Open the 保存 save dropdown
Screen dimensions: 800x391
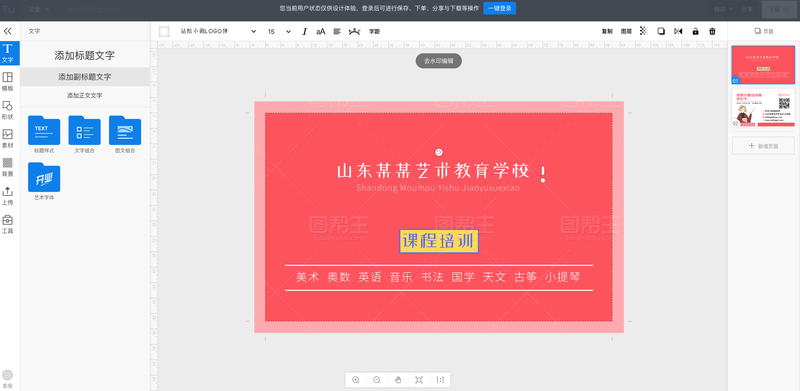tap(723, 9)
